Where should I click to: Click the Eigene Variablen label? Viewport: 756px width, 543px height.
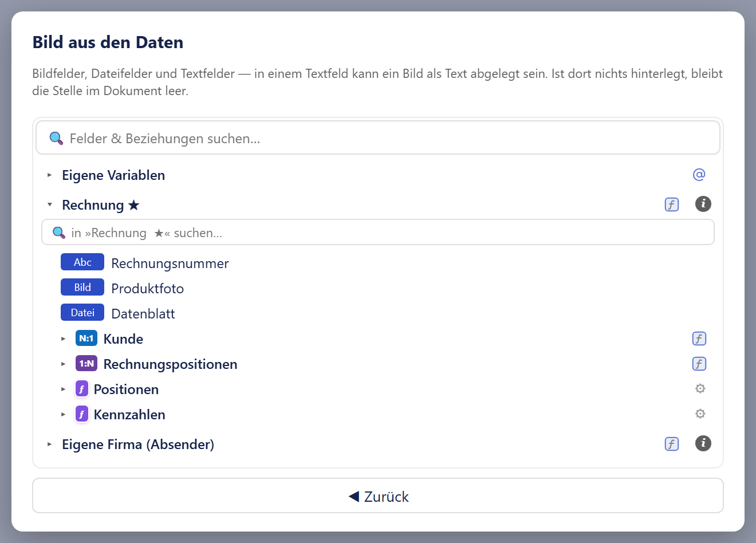113,175
